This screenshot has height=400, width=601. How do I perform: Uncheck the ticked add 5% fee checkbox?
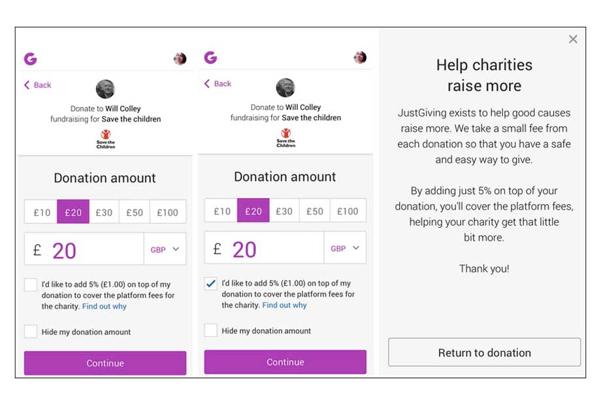coord(211,283)
